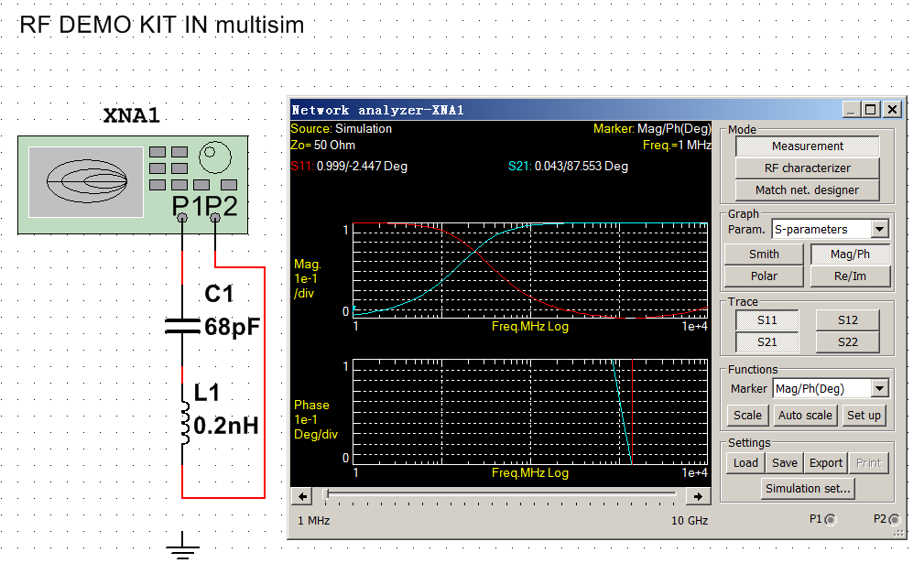Click the Zo= 50 Ohm text
Image resolution: width=924 pixels, height=563 pixels.
click(x=323, y=145)
